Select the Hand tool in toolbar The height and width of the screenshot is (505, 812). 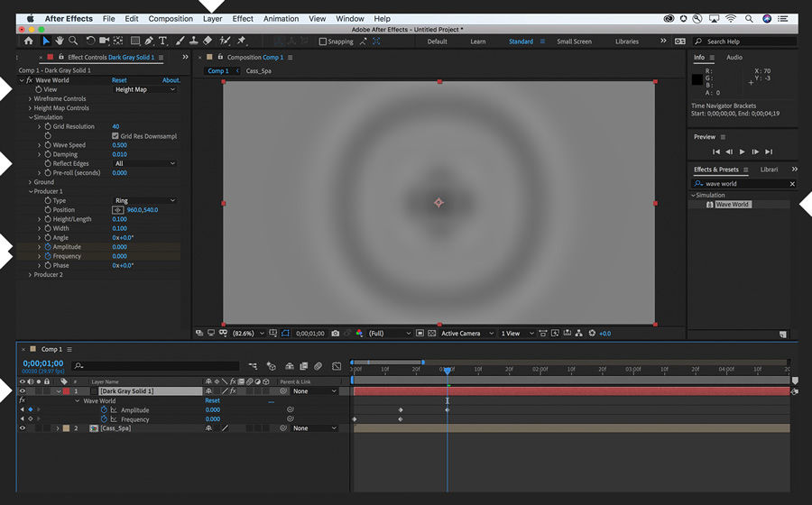(60, 41)
